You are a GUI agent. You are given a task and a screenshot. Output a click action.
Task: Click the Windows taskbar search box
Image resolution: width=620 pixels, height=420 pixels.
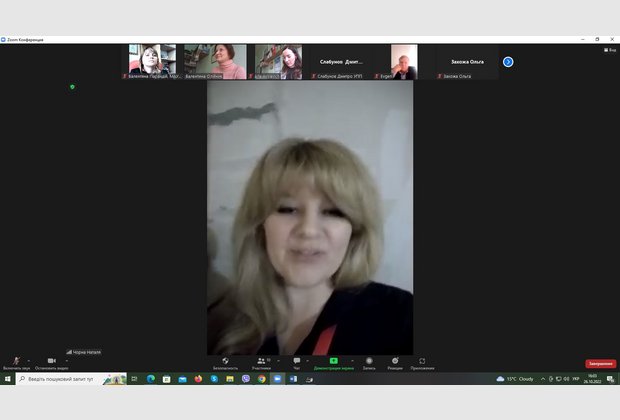pos(71,379)
